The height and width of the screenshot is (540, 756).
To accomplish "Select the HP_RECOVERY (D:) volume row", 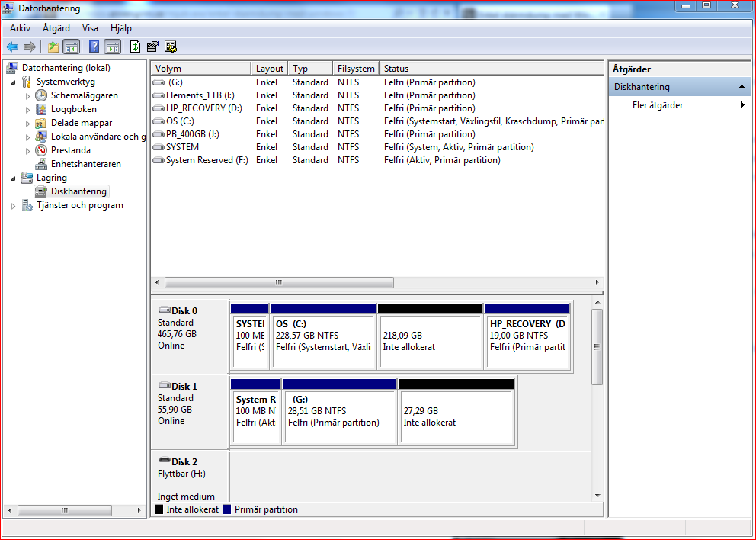I will 377,108.
